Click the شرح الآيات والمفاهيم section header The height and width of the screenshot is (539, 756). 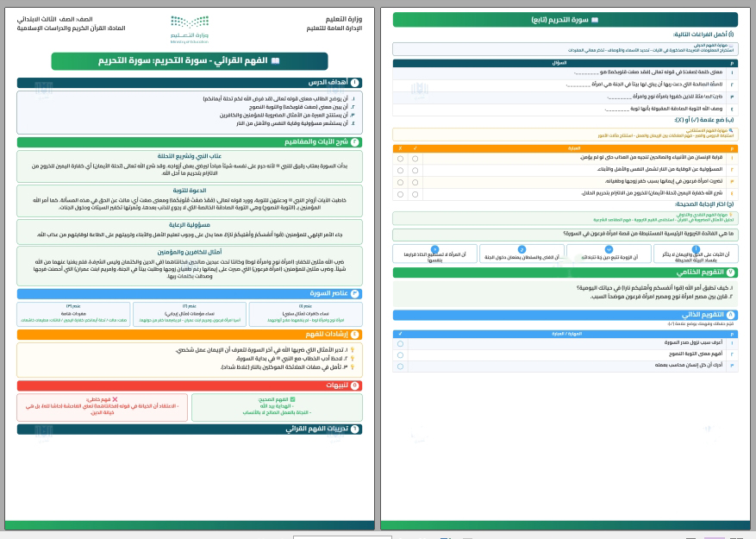tap(190, 142)
